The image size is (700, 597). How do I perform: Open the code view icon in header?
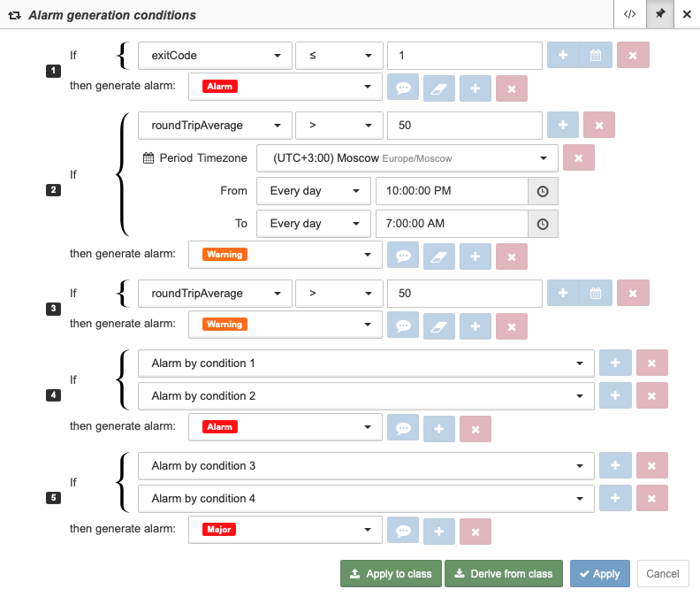630,14
